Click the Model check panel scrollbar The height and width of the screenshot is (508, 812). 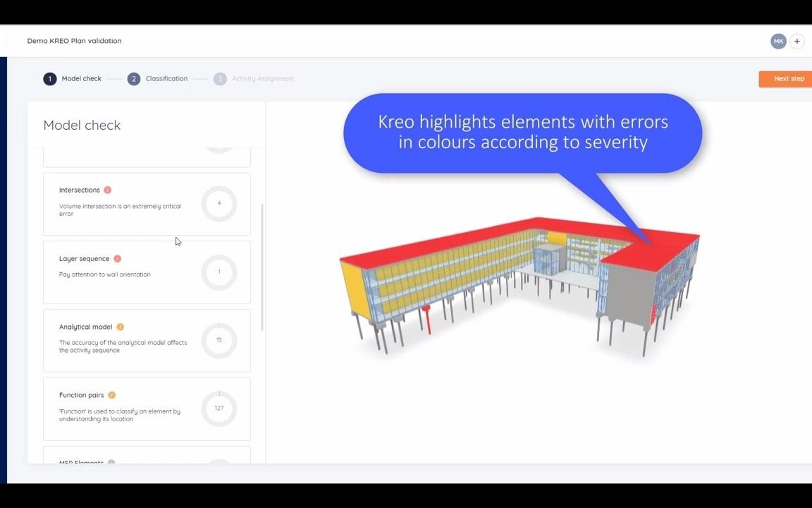(262, 267)
